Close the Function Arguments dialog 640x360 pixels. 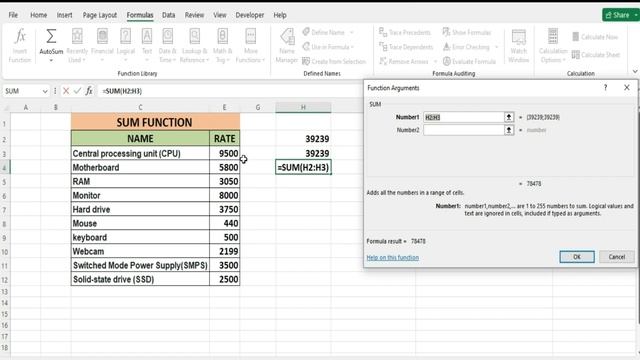click(627, 88)
